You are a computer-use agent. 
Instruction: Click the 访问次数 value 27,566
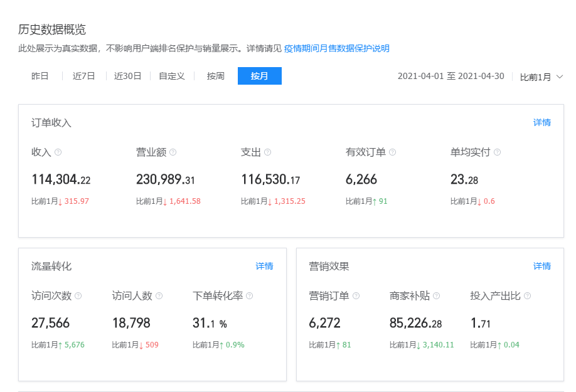point(50,323)
